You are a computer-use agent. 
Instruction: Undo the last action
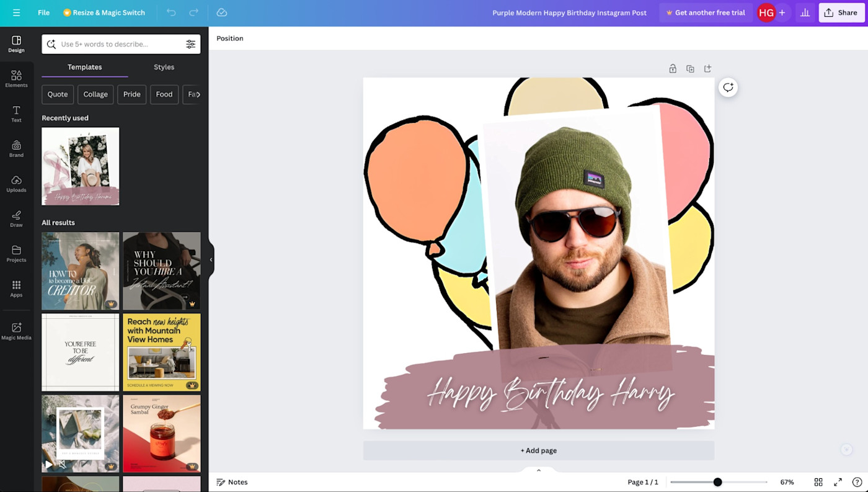coord(171,12)
